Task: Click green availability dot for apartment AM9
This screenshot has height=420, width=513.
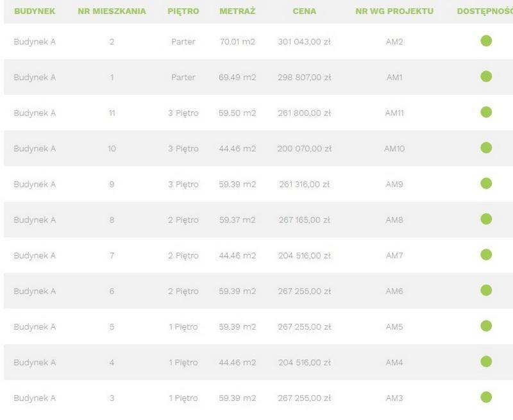Action: (x=486, y=183)
